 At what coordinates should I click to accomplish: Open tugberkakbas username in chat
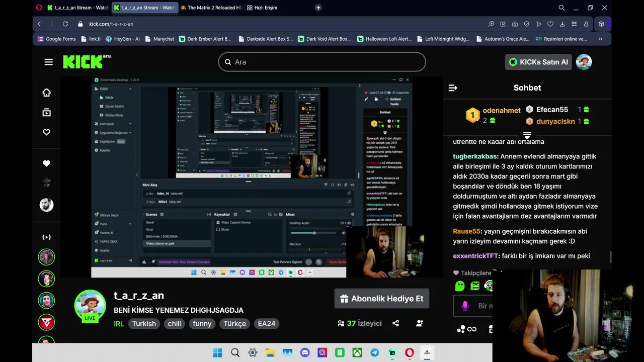475,156
